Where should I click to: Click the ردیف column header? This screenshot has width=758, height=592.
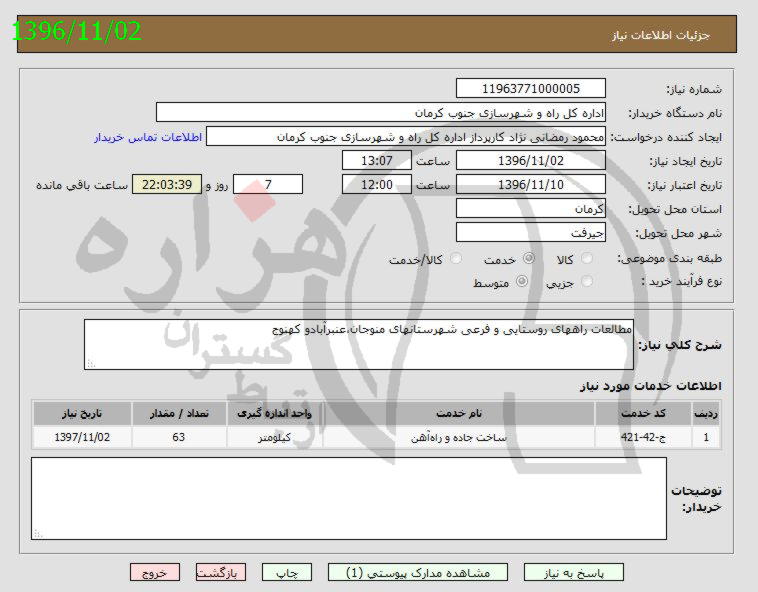(706, 414)
